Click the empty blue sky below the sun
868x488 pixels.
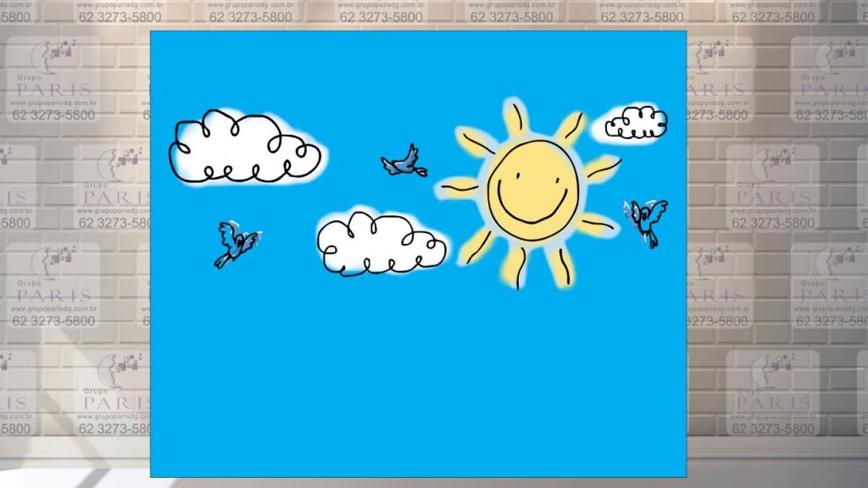(526, 373)
